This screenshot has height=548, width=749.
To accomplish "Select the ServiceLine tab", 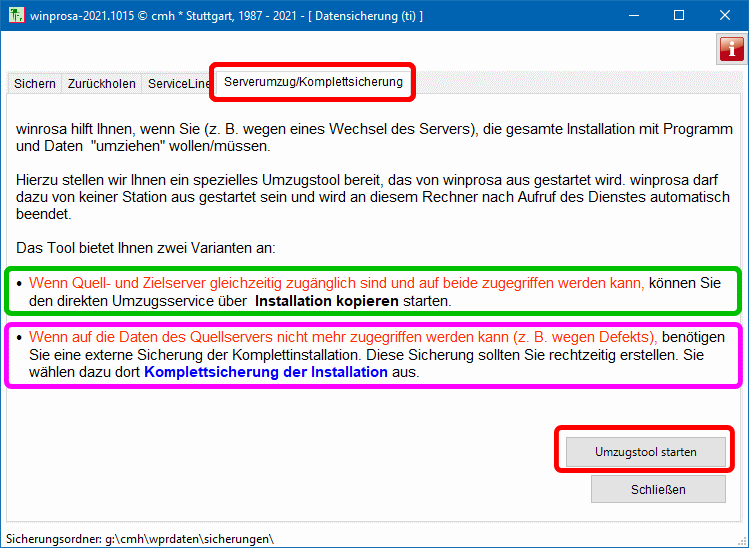I will pyautogui.click(x=178, y=84).
